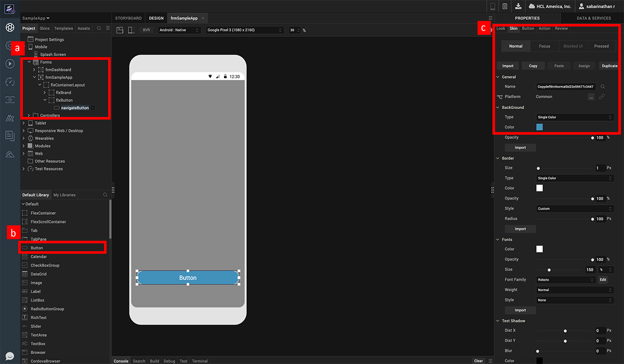Switch to My Libraries tab

coord(64,195)
